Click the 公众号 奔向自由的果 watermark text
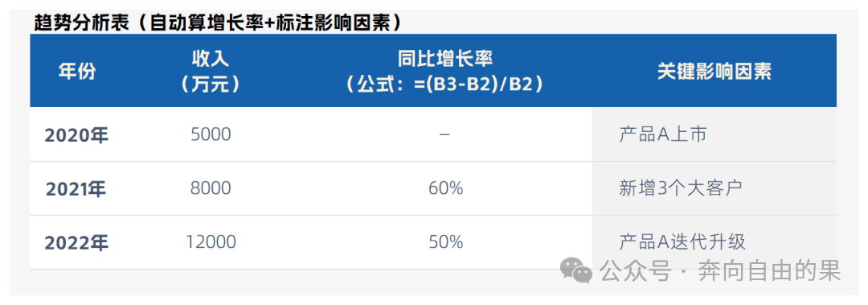 click(719, 271)
